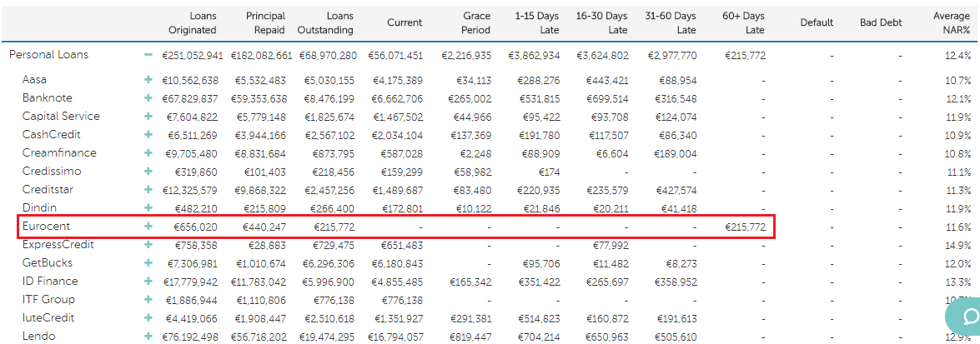Expand the Creditstar row
980x344 pixels.
[x=148, y=190]
